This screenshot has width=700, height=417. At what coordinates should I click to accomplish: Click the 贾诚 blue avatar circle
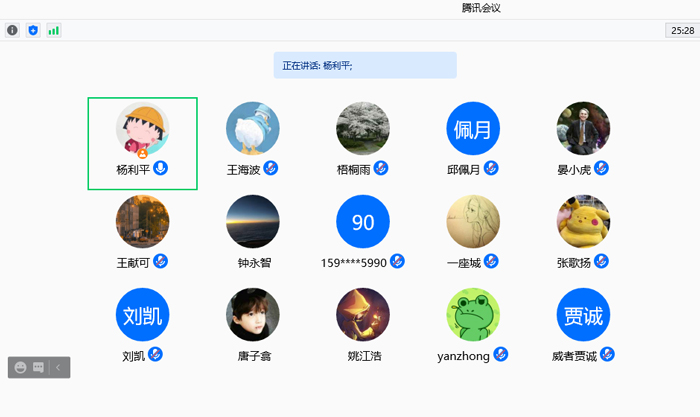[x=583, y=314]
